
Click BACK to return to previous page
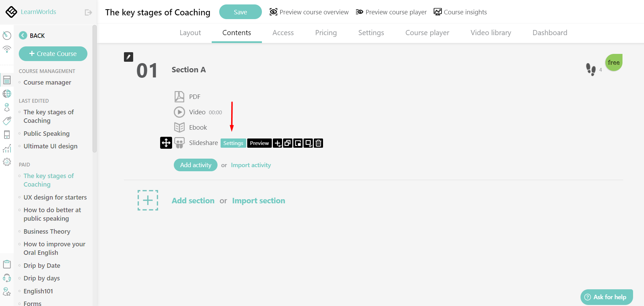click(32, 35)
